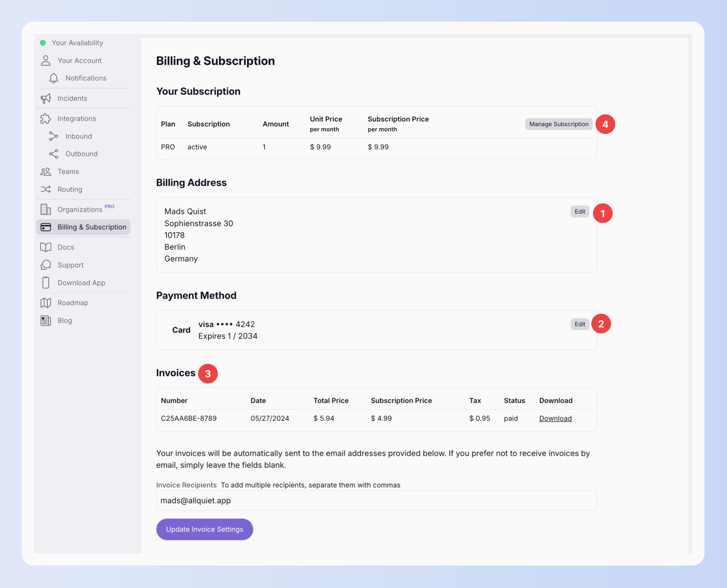Image resolution: width=727 pixels, height=588 pixels.
Task: Open the Teams people icon
Action: point(46,172)
